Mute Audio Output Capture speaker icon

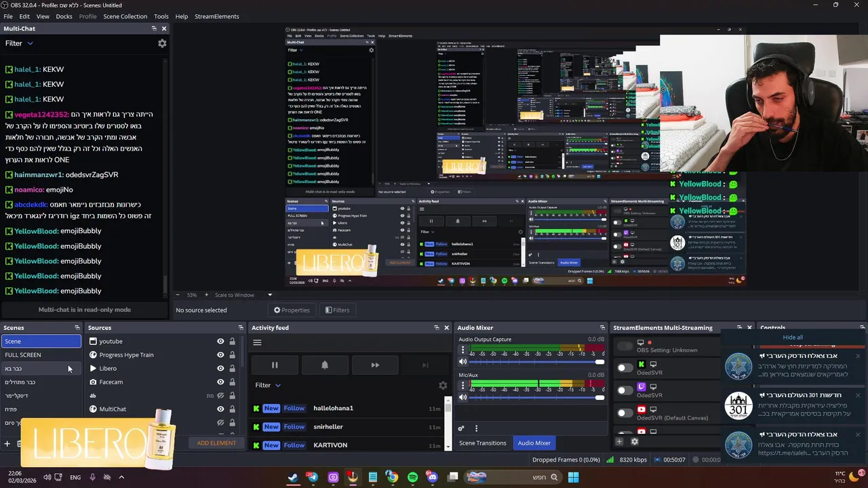pyautogui.click(x=463, y=362)
